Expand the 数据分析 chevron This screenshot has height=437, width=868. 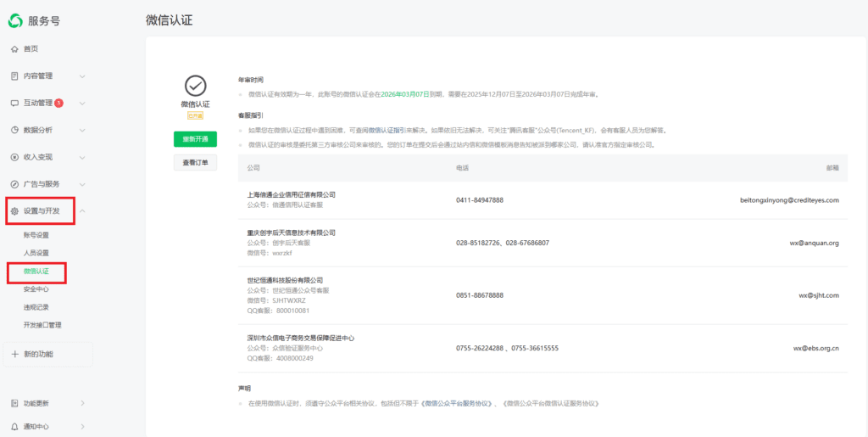[82, 130]
